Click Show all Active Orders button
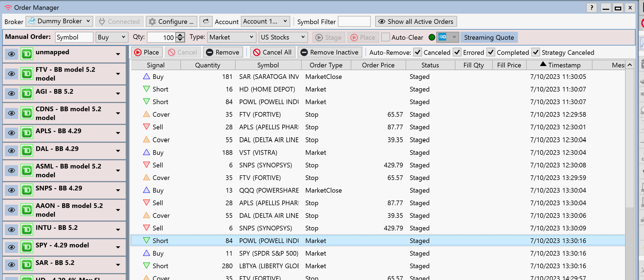Viewport: 644px width, 280px height. pos(416,21)
